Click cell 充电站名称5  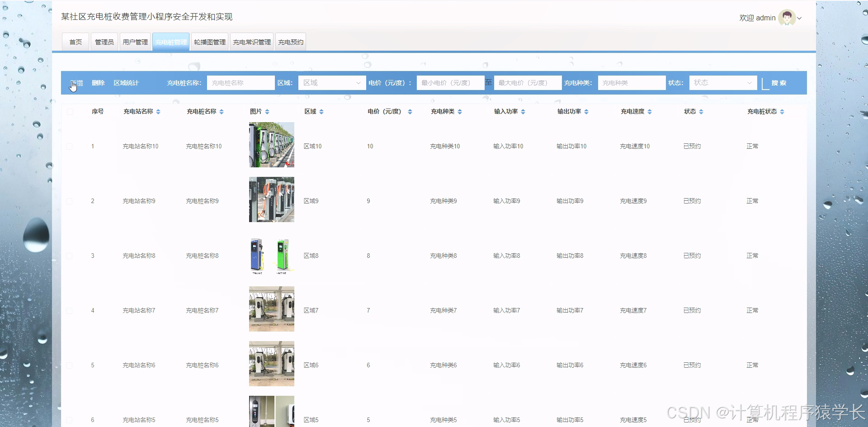click(x=139, y=420)
